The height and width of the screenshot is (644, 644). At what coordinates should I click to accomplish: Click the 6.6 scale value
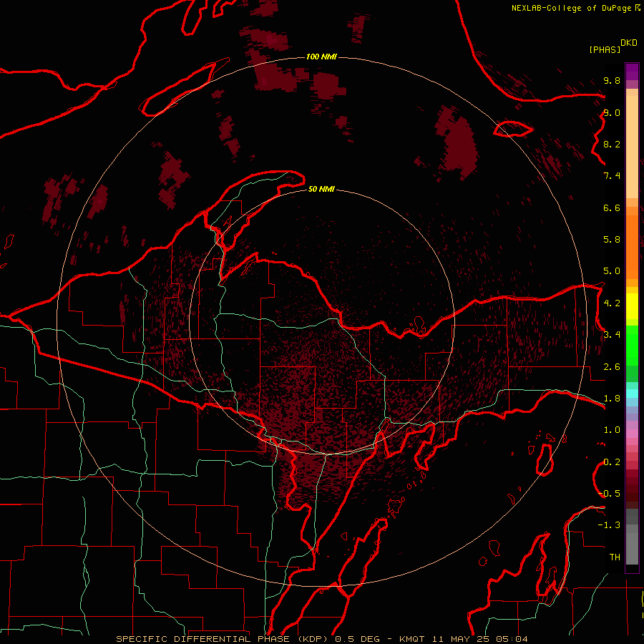tap(612, 208)
